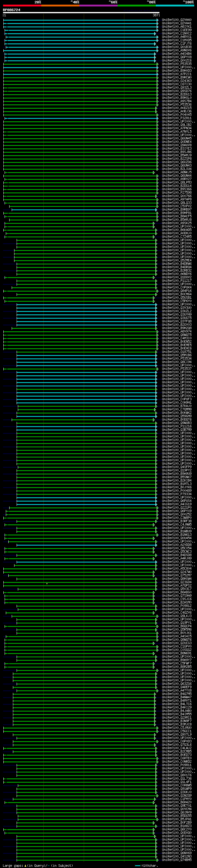Select the UniRef100_B9RCW0 label
Image resolution: width=197 pixels, height=868 pixels.
point(176,78)
